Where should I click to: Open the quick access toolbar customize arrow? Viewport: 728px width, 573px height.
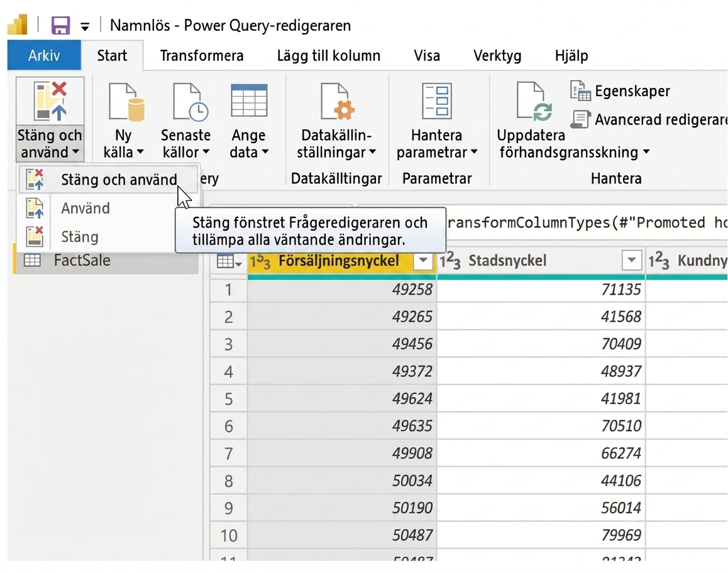pos(84,27)
